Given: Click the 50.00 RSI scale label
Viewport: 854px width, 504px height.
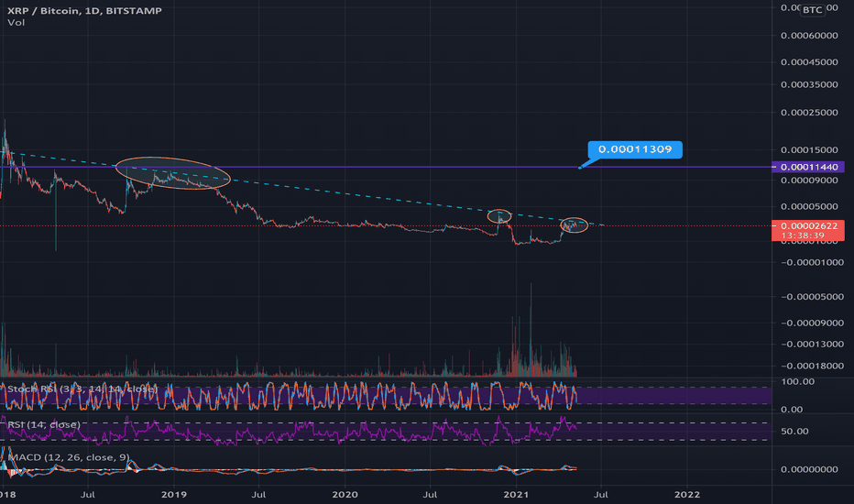Looking at the screenshot, I should [x=794, y=431].
